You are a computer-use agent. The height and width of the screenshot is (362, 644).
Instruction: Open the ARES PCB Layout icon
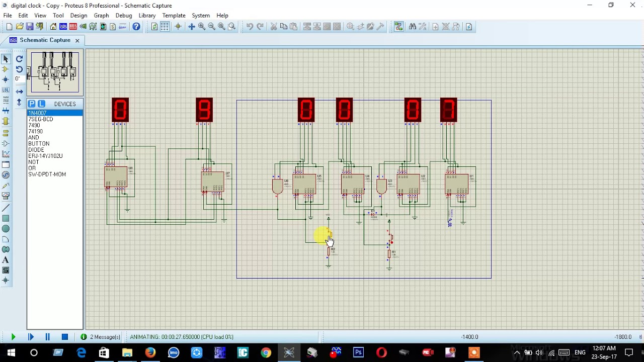pyautogui.click(x=73, y=27)
